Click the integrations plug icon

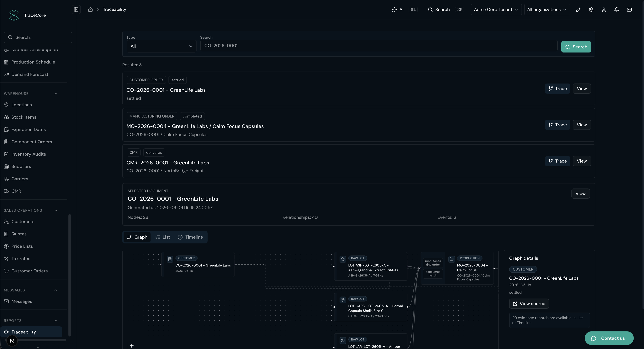tap(578, 10)
